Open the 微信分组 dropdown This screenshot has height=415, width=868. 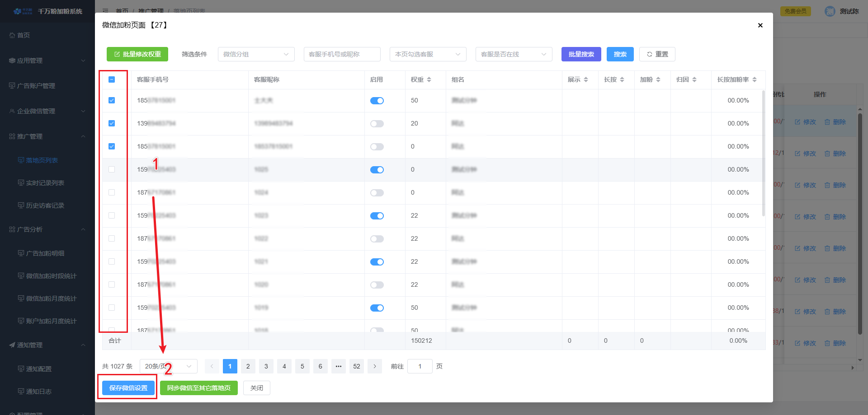point(256,54)
